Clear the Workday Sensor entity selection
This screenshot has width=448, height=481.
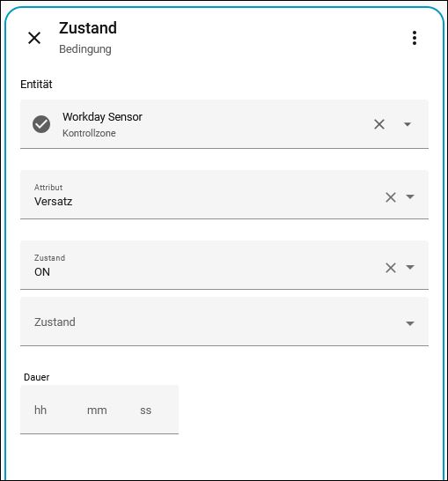tap(379, 124)
